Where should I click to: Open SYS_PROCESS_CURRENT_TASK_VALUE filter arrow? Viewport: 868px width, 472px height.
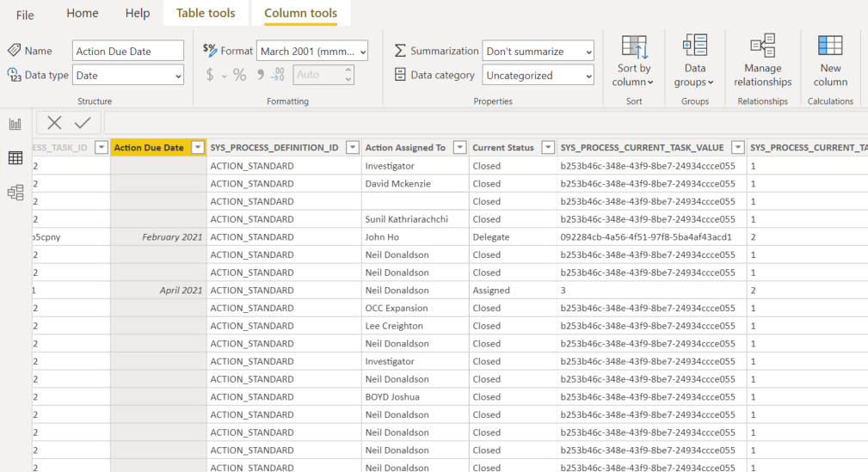(737, 147)
